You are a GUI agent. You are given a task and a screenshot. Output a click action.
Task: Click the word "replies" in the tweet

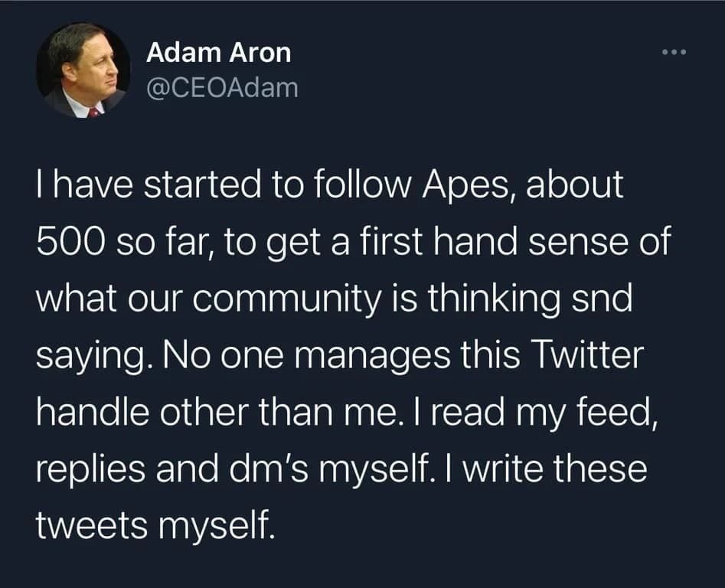click(x=91, y=470)
